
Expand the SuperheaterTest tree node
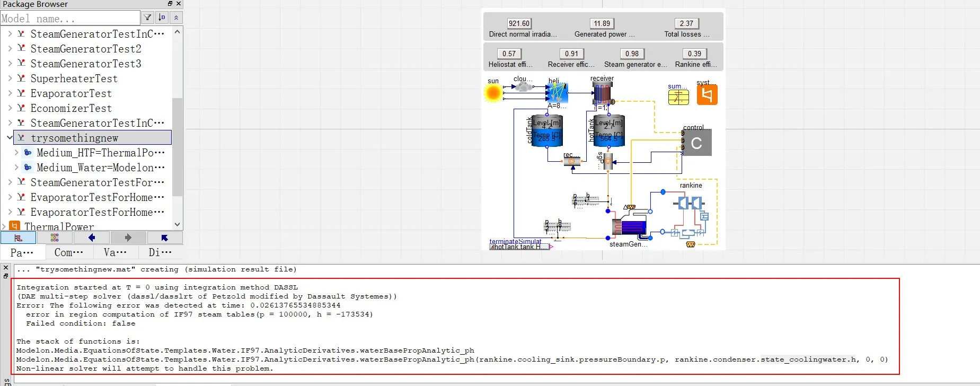(x=10, y=78)
